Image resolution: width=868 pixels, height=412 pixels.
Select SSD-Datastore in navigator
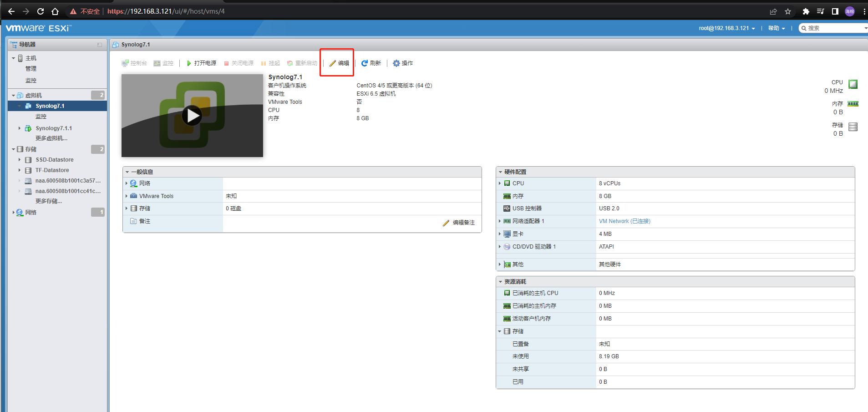(x=55, y=160)
